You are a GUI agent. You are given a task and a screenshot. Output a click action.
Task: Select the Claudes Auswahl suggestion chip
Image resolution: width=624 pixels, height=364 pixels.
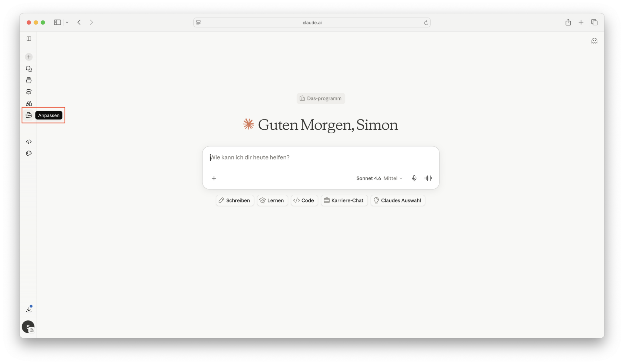point(398,201)
